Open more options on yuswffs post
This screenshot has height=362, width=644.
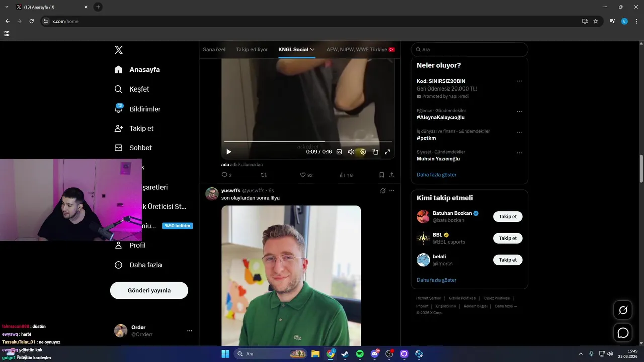tap(392, 191)
